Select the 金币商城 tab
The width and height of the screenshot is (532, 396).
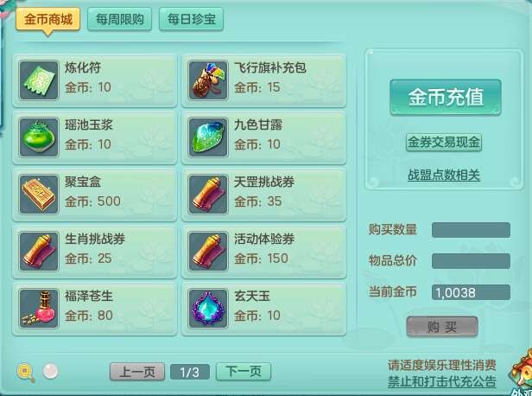(x=47, y=19)
